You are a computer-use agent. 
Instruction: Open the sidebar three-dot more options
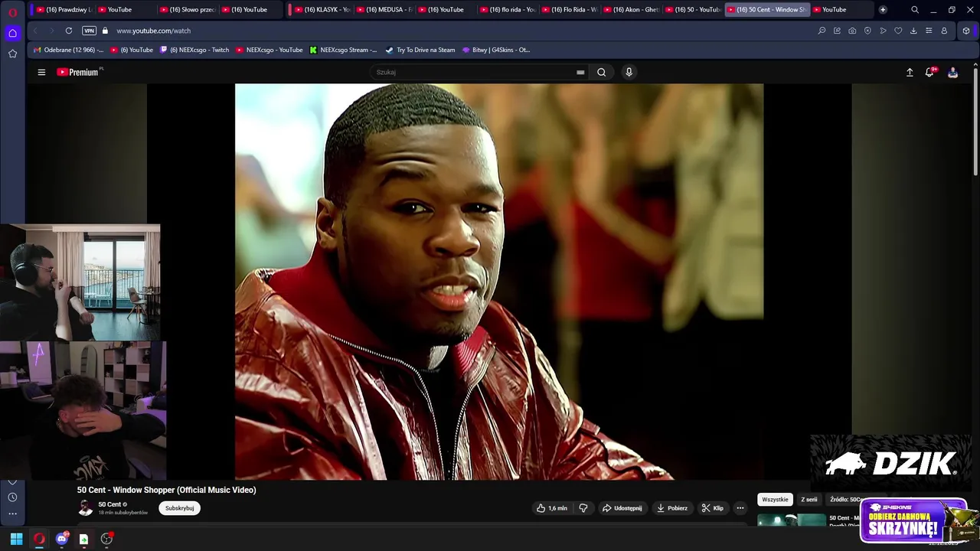point(12,514)
